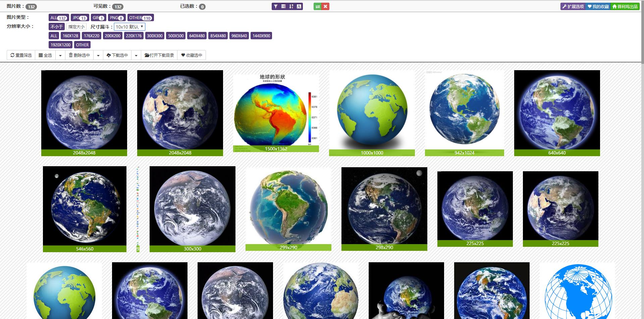Click the 可见数 count badge 132
Screen dimensions: 644x319
[x=118, y=7]
